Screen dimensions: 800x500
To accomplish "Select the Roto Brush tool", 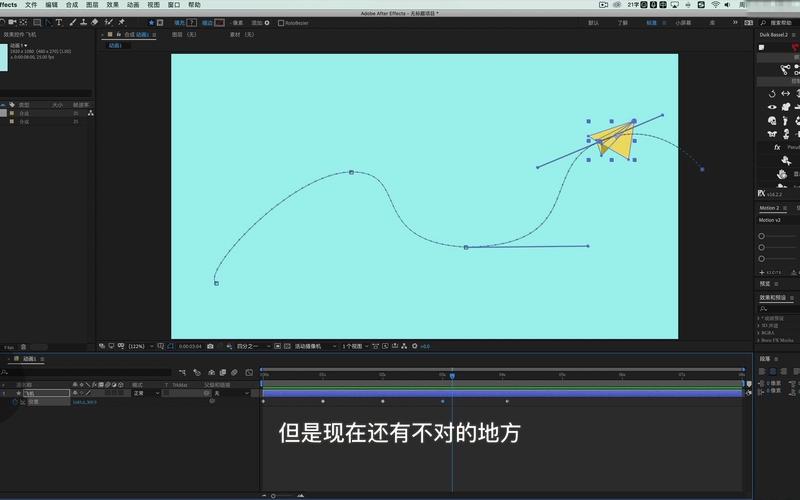I will click(x=108, y=22).
